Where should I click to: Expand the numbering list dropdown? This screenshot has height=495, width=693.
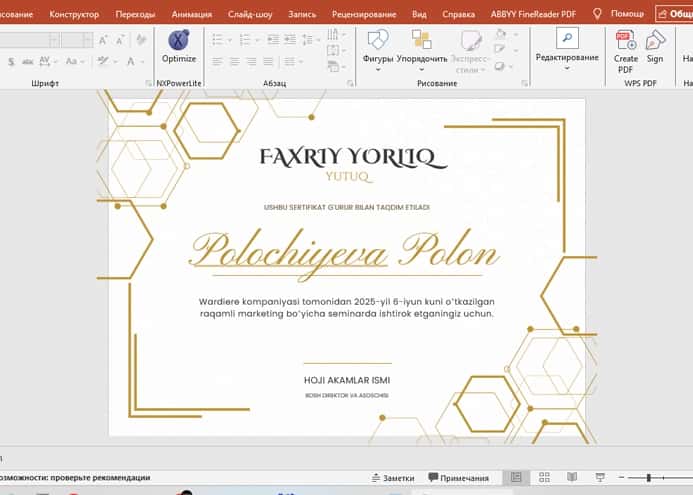pyautogui.click(x=257, y=40)
